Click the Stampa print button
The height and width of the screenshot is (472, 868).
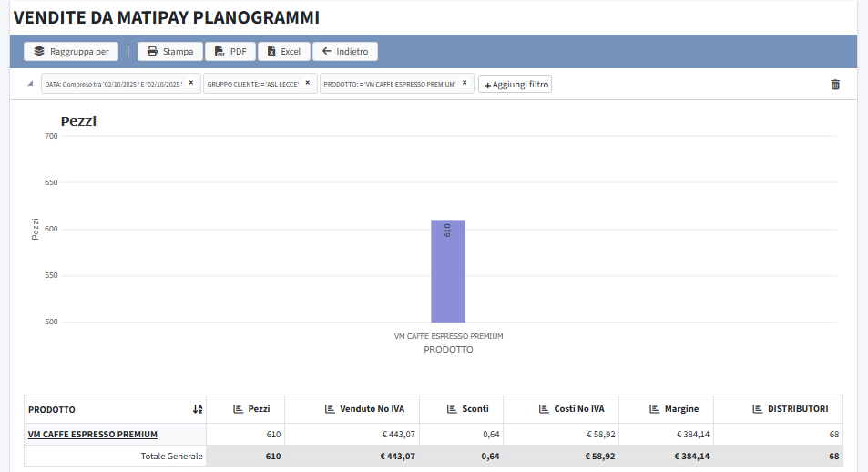click(170, 52)
